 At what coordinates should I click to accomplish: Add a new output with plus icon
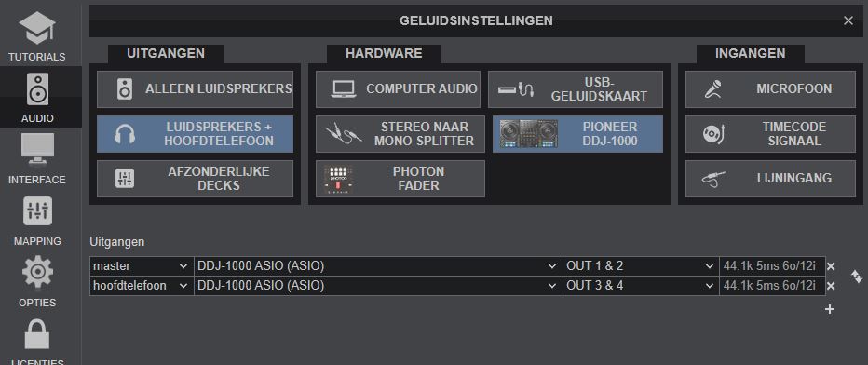(x=829, y=309)
